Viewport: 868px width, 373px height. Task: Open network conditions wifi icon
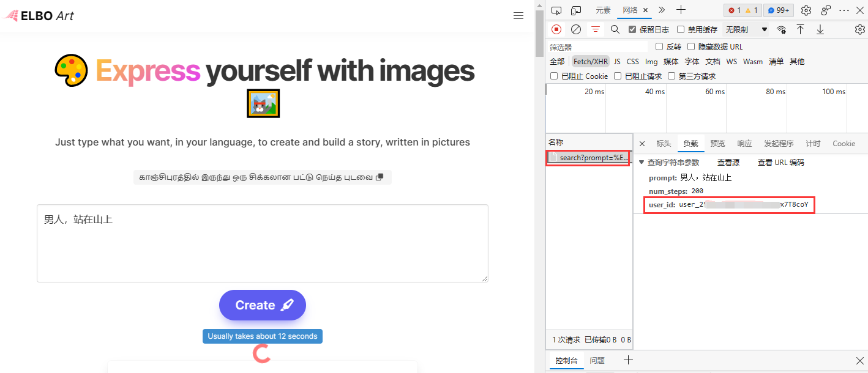click(781, 29)
